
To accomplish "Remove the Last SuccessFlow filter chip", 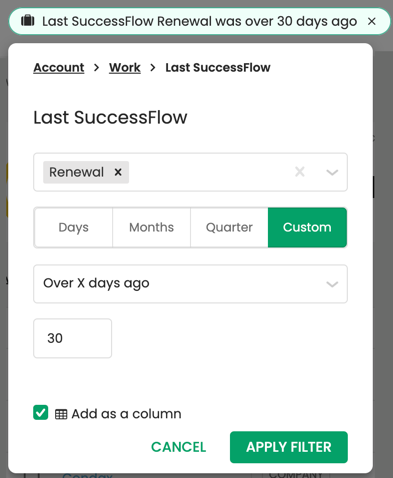I will [x=372, y=21].
